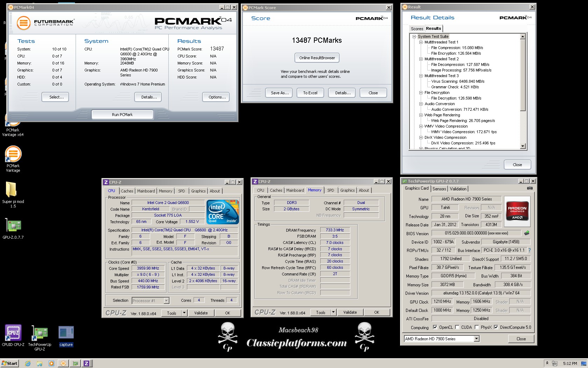Image resolution: width=588 pixels, height=368 pixels.
Task: Open the TechPowerUp GPU-Z desktop shortcut
Action: click(x=40, y=338)
